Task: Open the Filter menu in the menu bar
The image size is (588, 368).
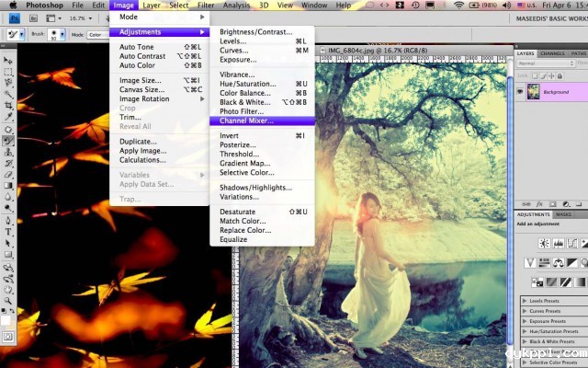Action: coord(206,6)
